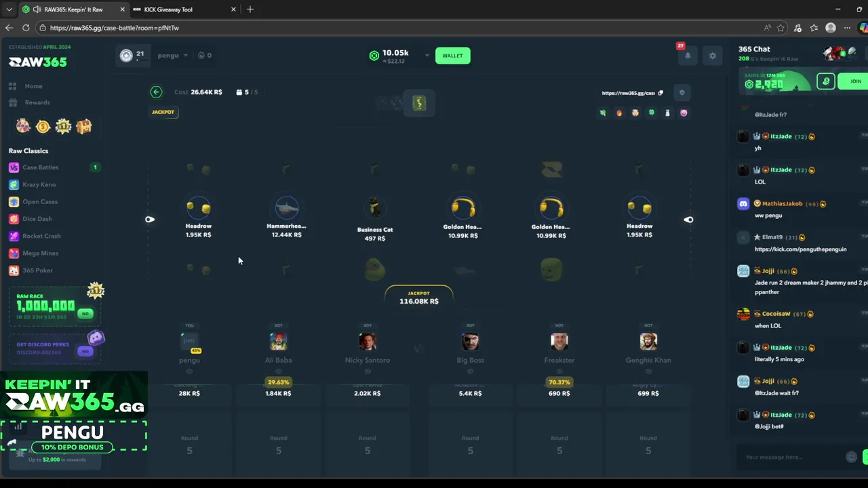Click Genghis Khan bot avatar

tap(648, 341)
